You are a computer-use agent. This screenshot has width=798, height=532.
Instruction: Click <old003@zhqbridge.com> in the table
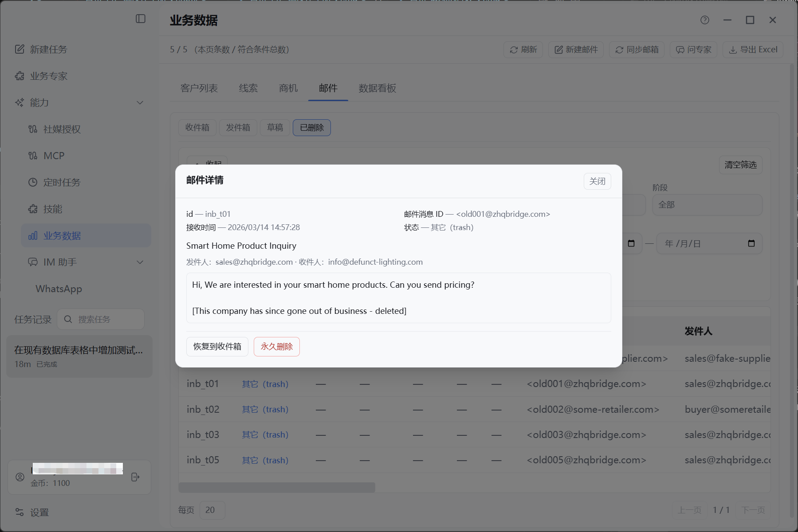[586, 434]
